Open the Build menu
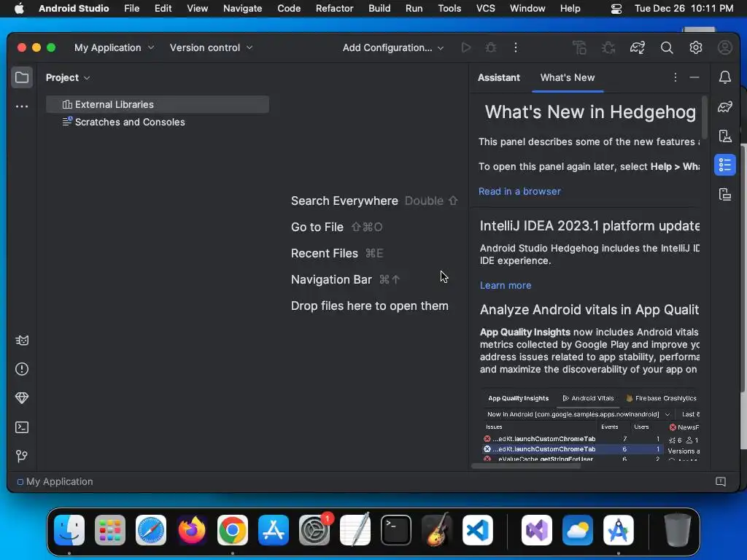Image resolution: width=747 pixels, height=560 pixels. [x=379, y=8]
